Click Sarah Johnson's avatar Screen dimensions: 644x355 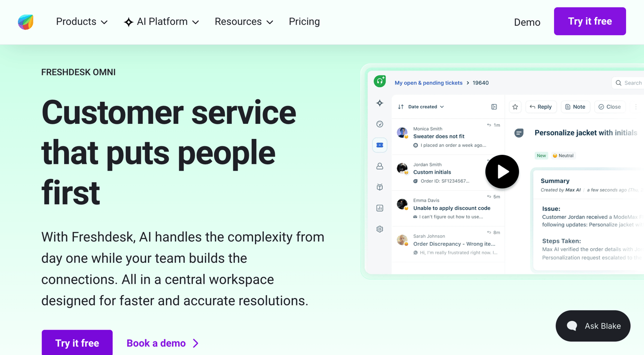[402, 240]
